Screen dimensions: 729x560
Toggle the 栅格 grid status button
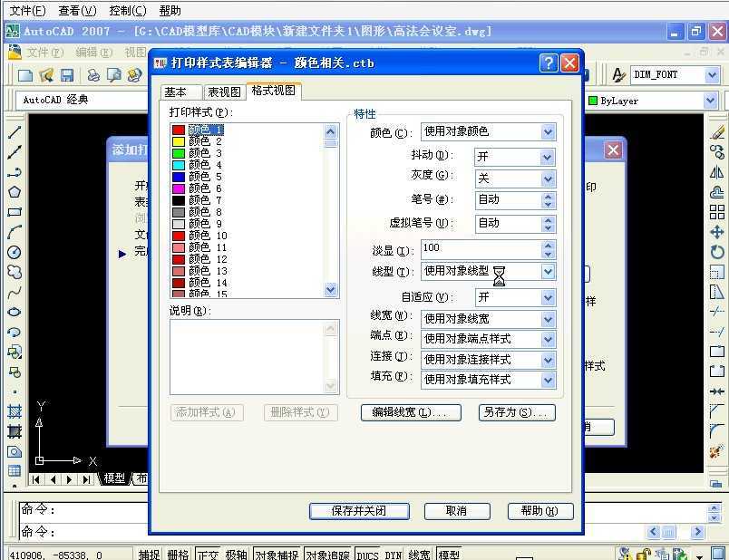click(178, 555)
